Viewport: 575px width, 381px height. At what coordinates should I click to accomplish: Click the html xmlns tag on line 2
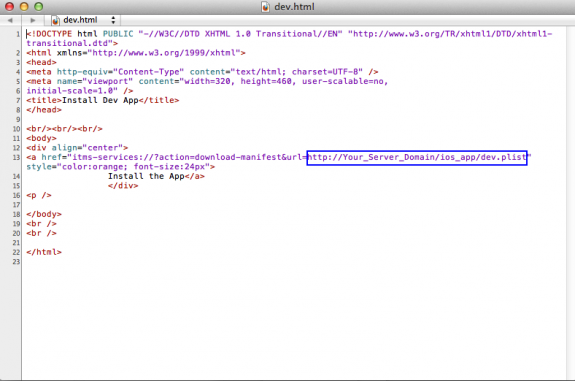point(136,53)
